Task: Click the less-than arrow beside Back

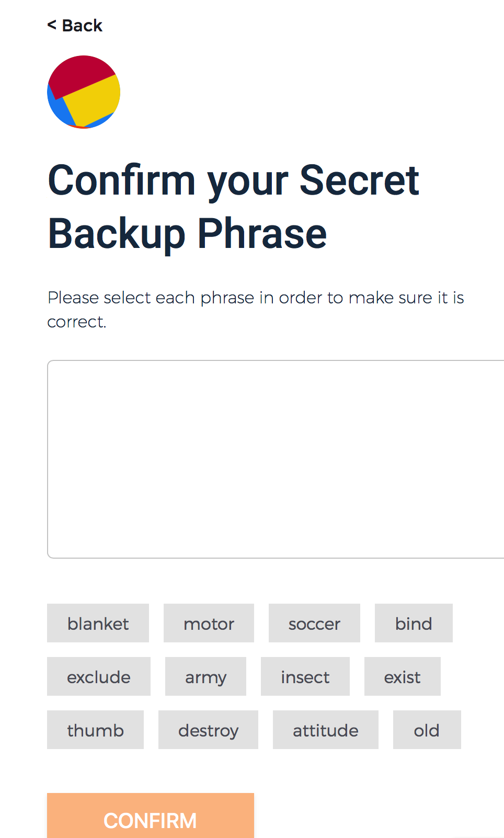Action: click(52, 25)
